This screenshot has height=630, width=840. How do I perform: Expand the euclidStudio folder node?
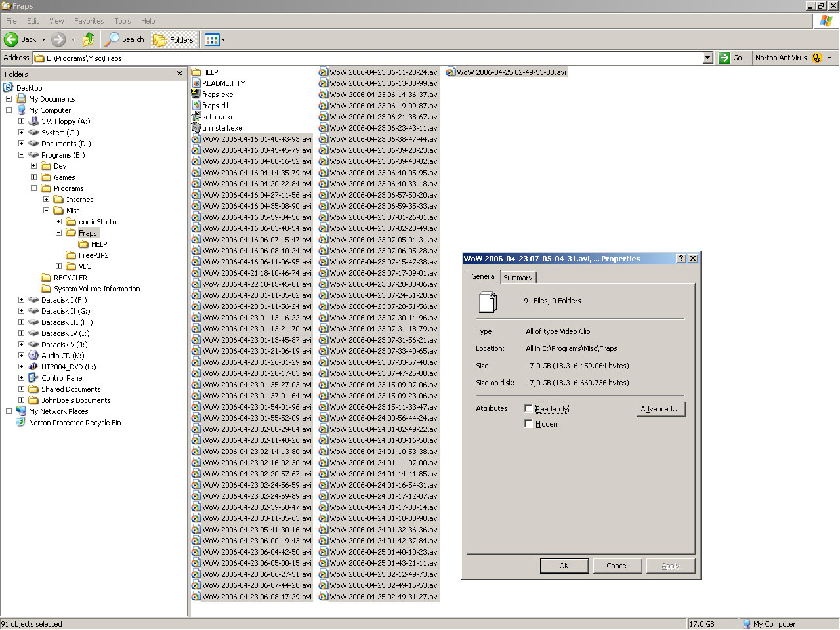58,222
